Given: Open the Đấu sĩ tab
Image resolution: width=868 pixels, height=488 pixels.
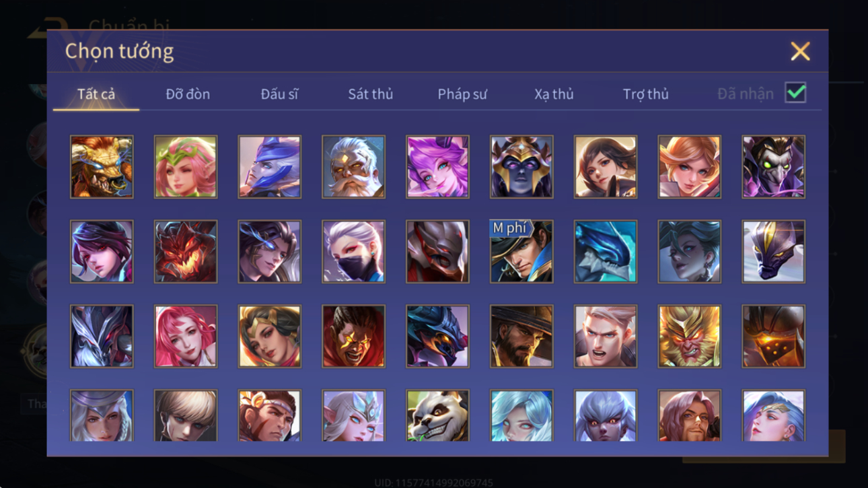Looking at the screenshot, I should coord(279,94).
